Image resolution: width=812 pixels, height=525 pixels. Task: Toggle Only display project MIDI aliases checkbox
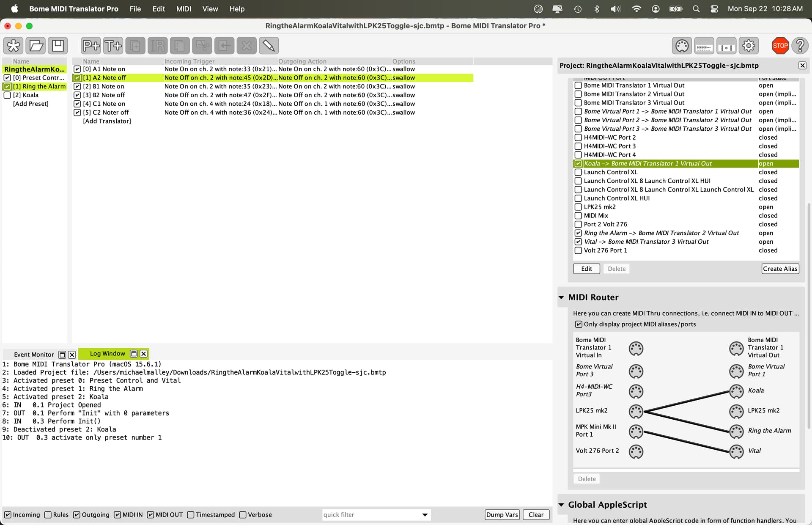point(579,324)
